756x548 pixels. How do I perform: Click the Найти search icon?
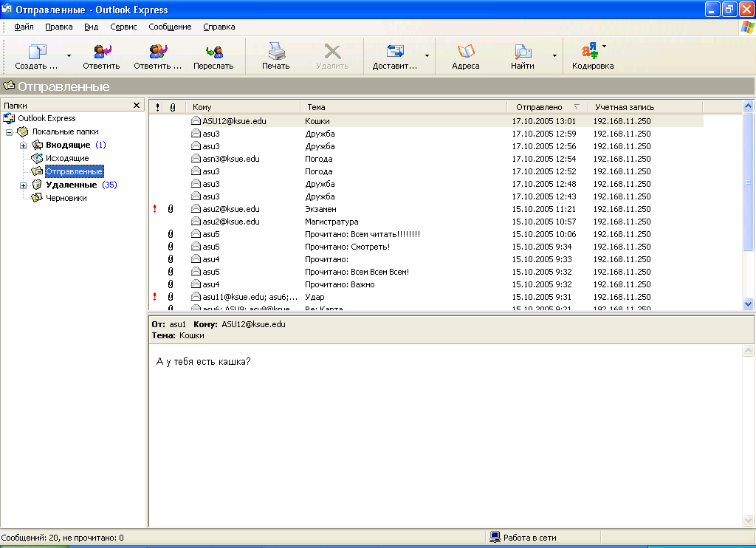[523, 51]
